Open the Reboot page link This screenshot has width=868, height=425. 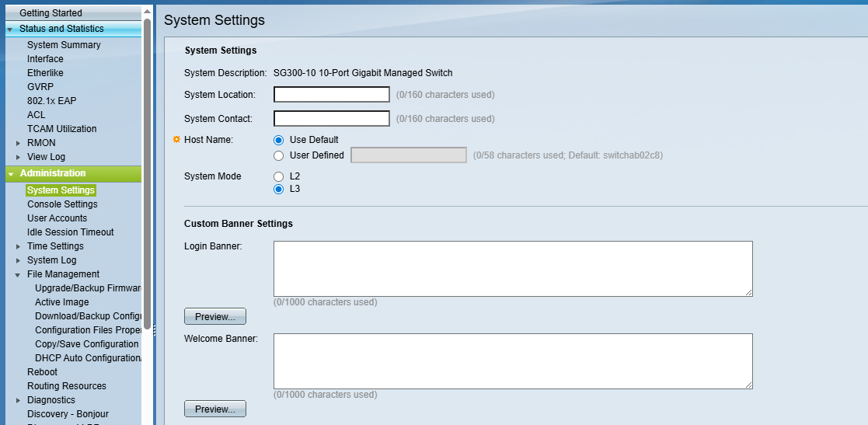click(42, 372)
